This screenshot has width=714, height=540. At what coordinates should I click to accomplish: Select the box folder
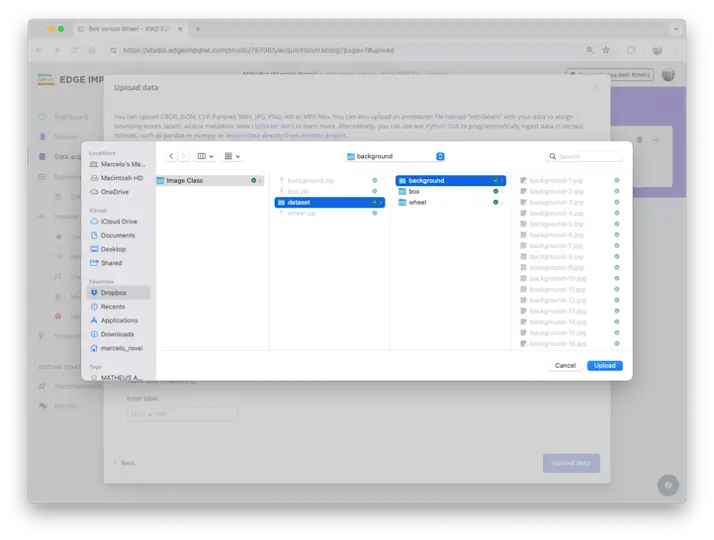pos(414,191)
